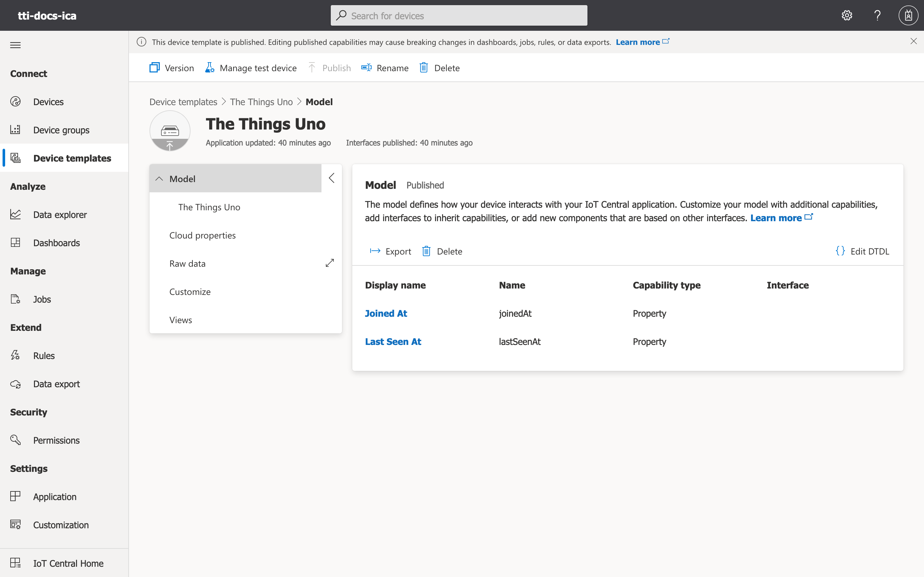
Task: Go to Data explorer in sidebar
Action: (60, 214)
